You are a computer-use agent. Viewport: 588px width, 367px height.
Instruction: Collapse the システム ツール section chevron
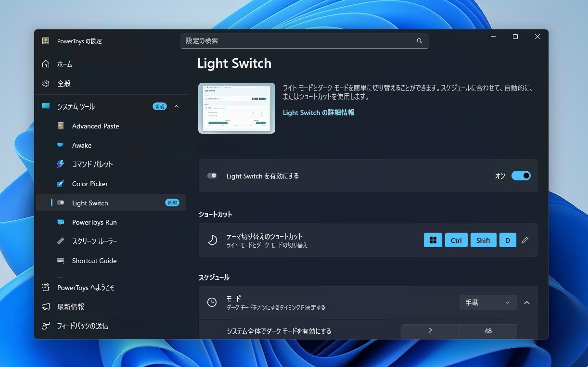coord(177,106)
